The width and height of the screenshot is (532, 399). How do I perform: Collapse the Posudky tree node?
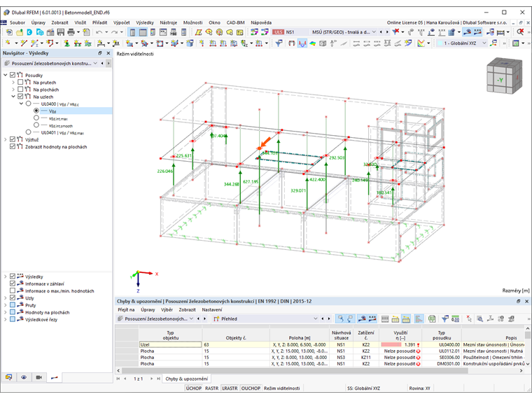pyautogui.click(x=6, y=75)
